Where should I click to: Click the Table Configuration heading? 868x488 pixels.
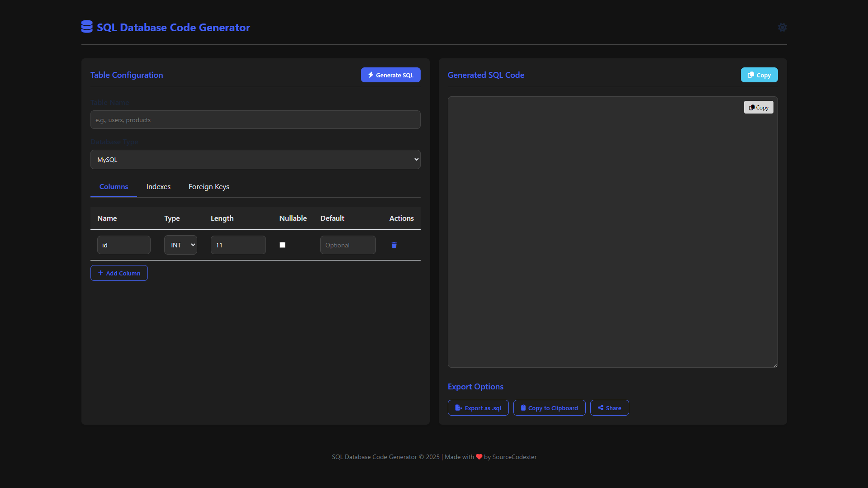127,75
